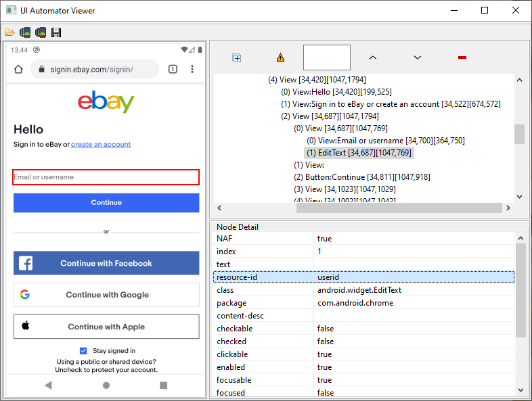The height and width of the screenshot is (401, 532).
Task: Click the tree scroll down arrow
Action: pyautogui.click(x=519, y=197)
